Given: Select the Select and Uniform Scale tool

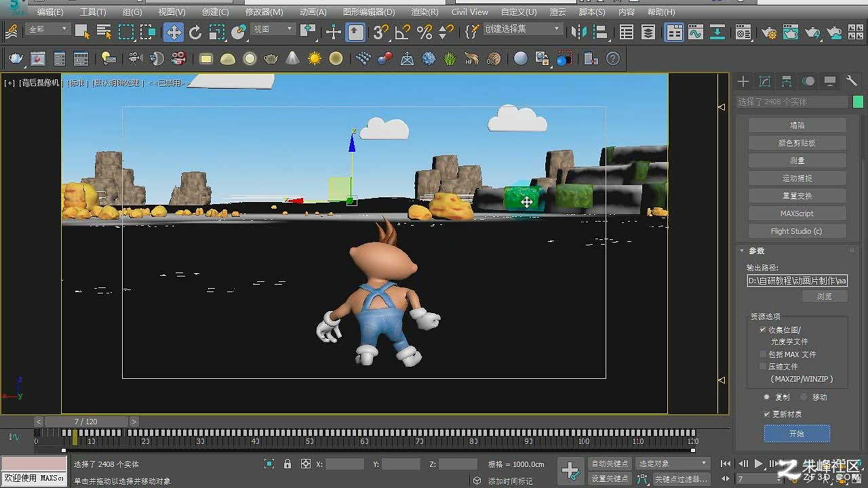Looking at the screenshot, I should coord(217,32).
